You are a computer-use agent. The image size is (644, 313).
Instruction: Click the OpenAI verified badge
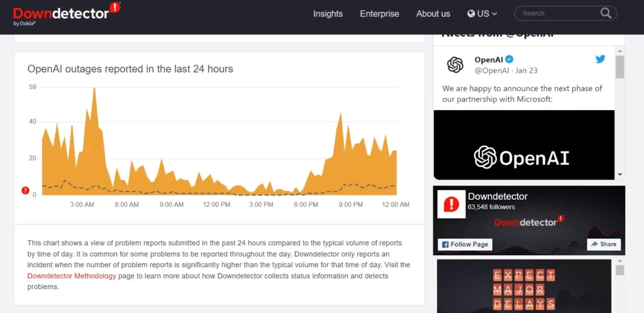(509, 59)
